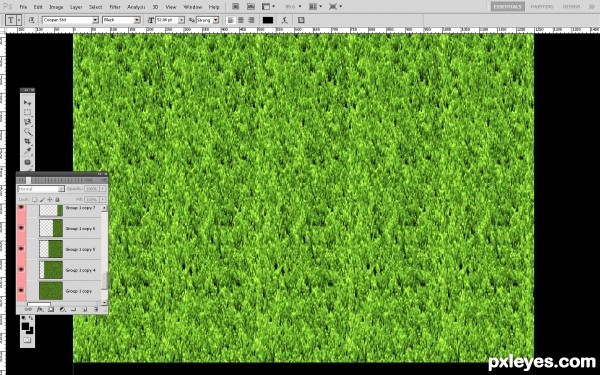Select the Quick Selection tool
The height and width of the screenshot is (375, 600).
coord(27,132)
